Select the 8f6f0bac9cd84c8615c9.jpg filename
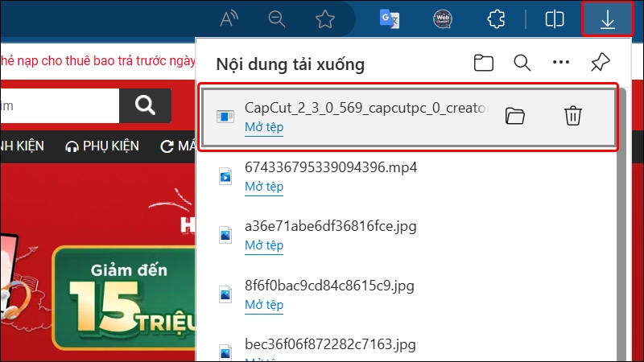Viewport: 644px width, 362px height. coord(329,286)
